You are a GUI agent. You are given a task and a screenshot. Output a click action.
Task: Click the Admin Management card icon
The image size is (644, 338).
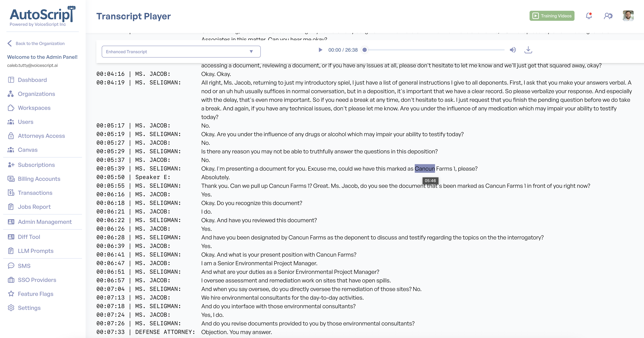tap(11, 222)
